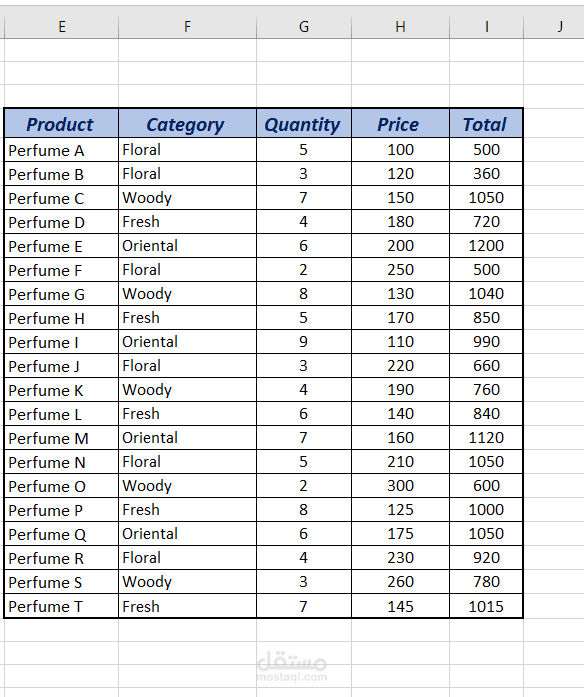Click the Product header cell
This screenshot has width=584, height=697.
61,124
